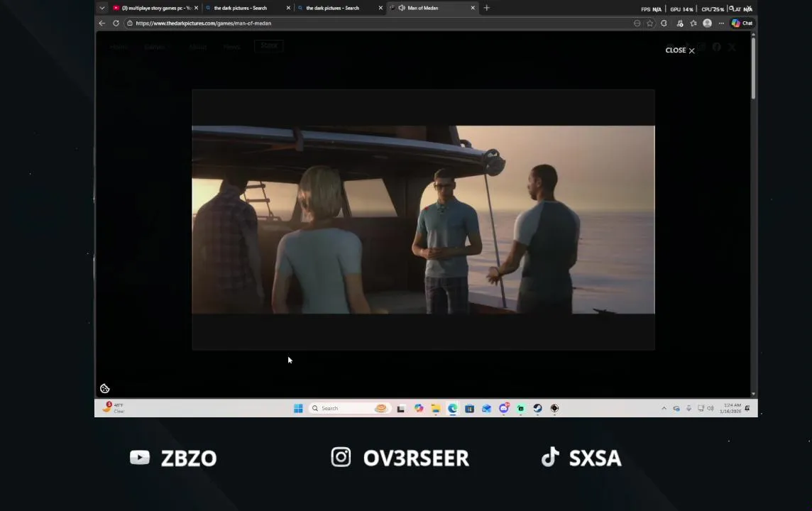Mute the Man of Medan tab audio

(x=402, y=8)
